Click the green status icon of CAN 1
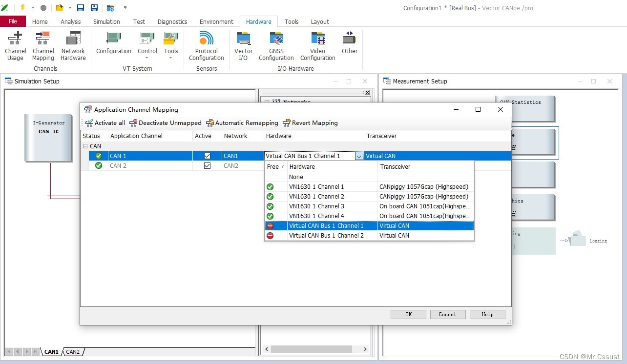 (99, 156)
